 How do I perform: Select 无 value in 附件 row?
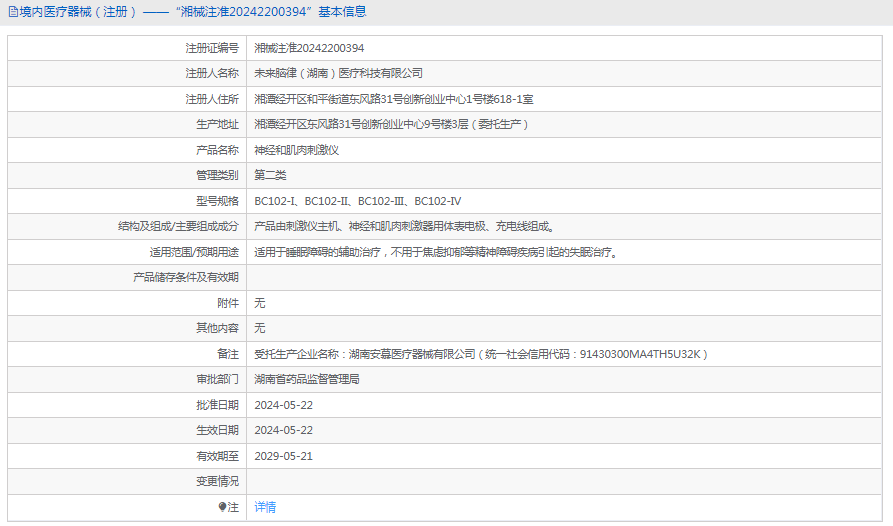[x=260, y=303]
